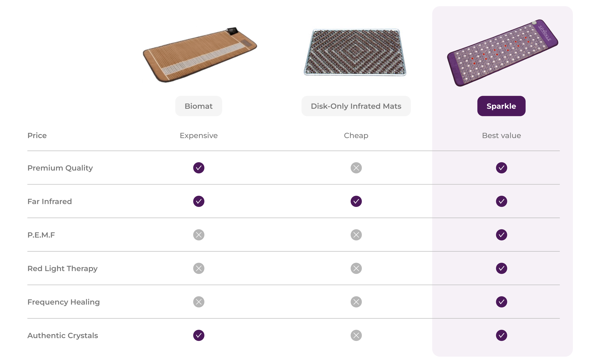
Task: Click Biomat's Red Light Therapy cross icon
Action: 199,268
